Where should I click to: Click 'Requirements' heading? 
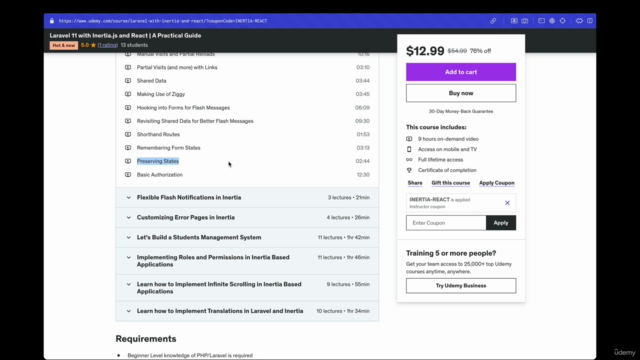point(146,339)
